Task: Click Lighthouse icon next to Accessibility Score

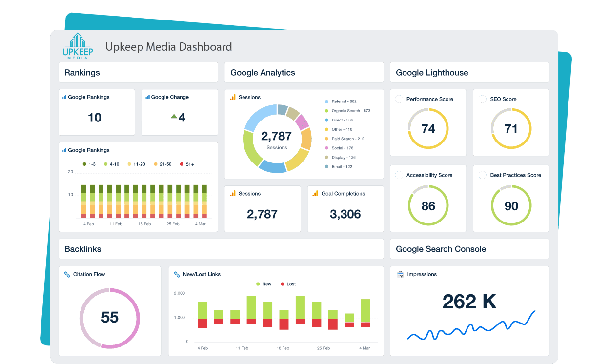Action: pos(399,175)
